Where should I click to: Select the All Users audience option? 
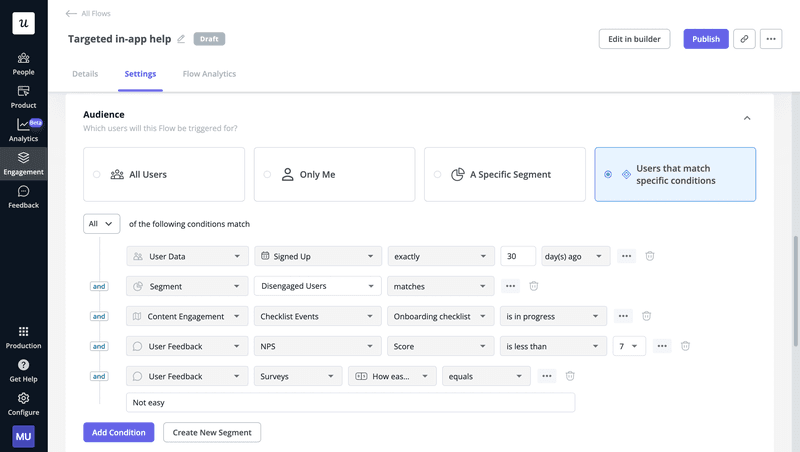point(164,174)
